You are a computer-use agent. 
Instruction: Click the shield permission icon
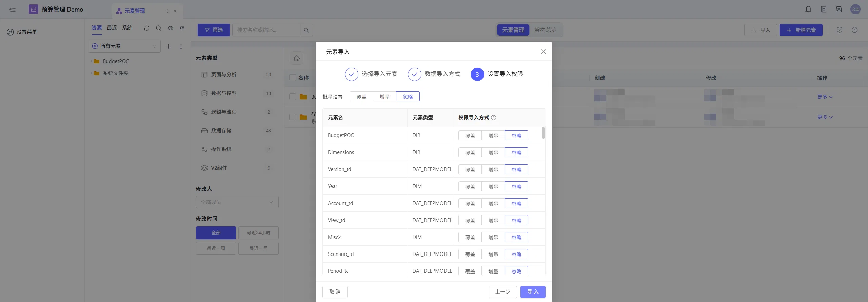[x=840, y=30]
